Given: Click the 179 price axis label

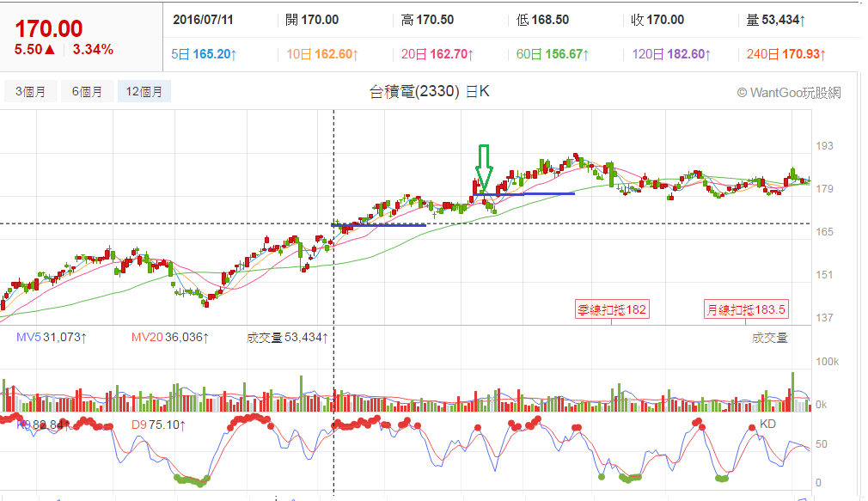Looking at the screenshot, I should 824,189.
